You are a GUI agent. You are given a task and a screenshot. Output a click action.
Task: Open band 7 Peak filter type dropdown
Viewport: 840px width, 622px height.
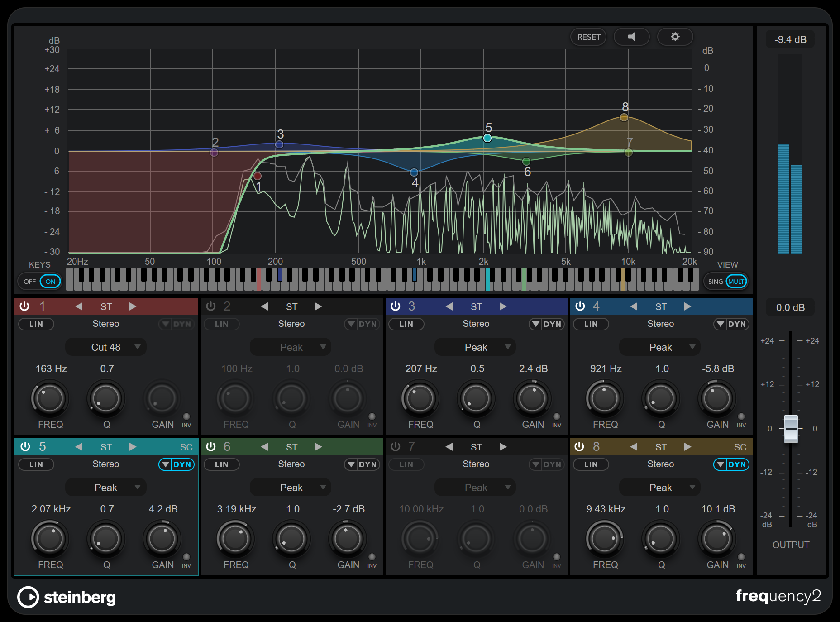[x=475, y=488]
